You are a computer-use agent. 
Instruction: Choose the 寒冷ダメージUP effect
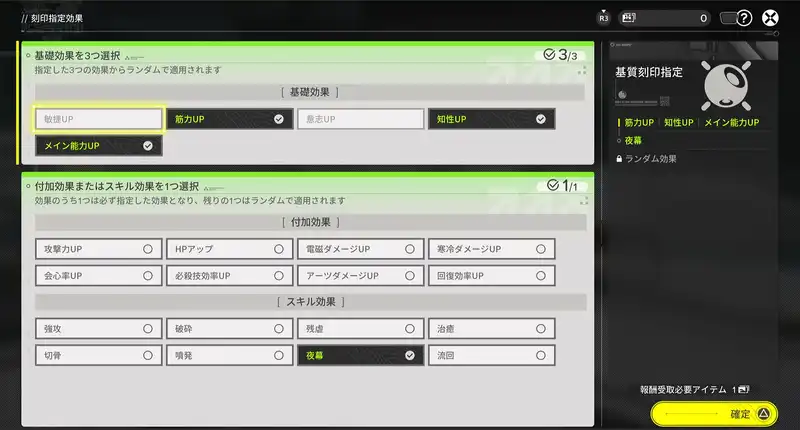491,249
